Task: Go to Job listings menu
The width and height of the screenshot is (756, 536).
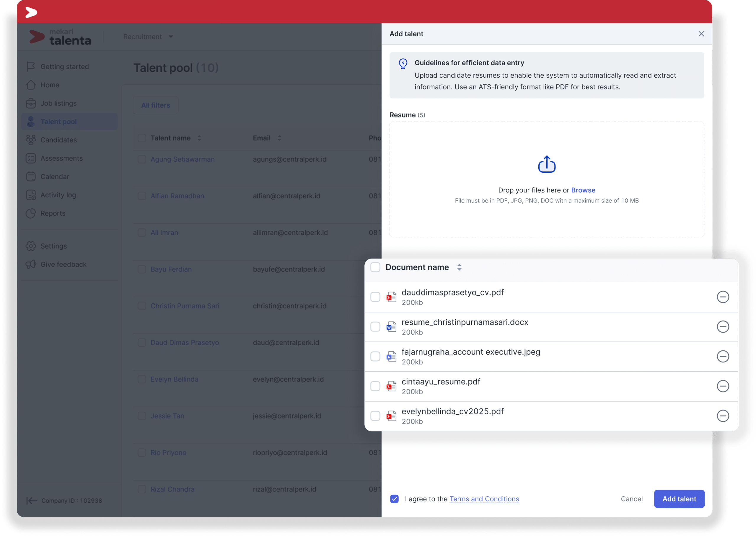Action: pyautogui.click(x=58, y=103)
